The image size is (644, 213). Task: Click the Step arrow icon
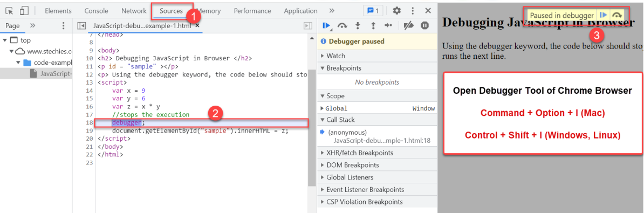[x=388, y=26]
